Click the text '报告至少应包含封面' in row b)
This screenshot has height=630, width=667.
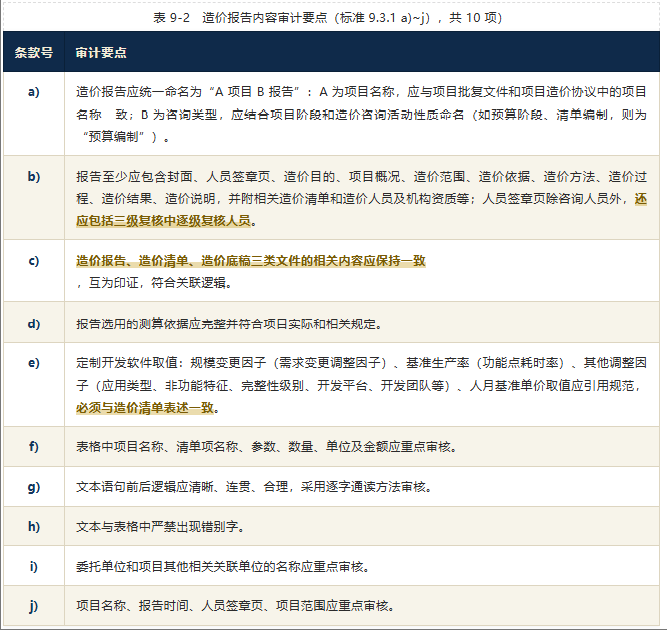[x=134, y=176]
